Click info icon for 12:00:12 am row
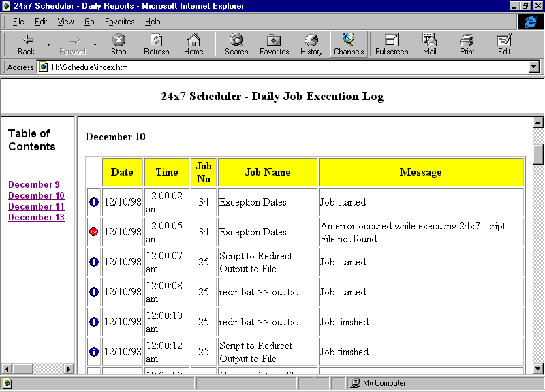This screenshot has height=392, width=545. [94, 352]
